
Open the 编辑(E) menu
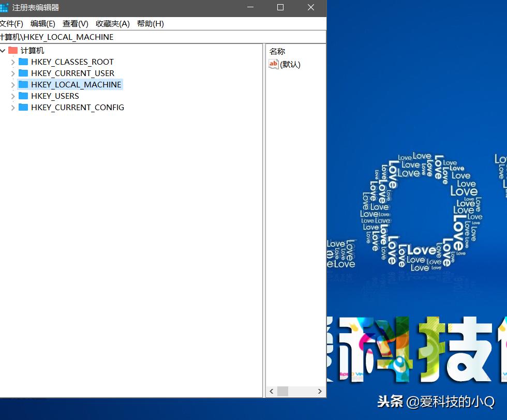(43, 23)
